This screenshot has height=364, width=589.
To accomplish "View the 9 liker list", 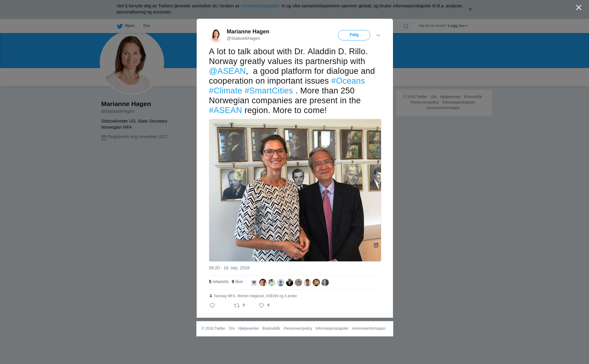I will pos(237,282).
